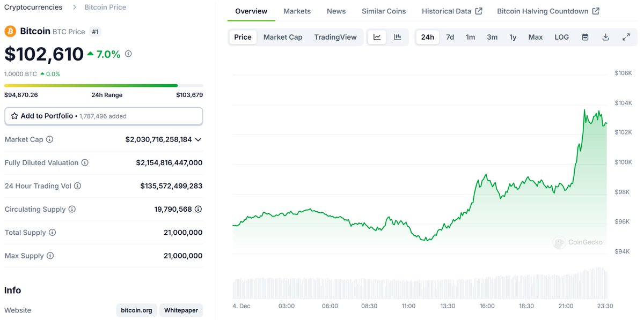Open info icon next to 19,790,568 value

(x=198, y=210)
